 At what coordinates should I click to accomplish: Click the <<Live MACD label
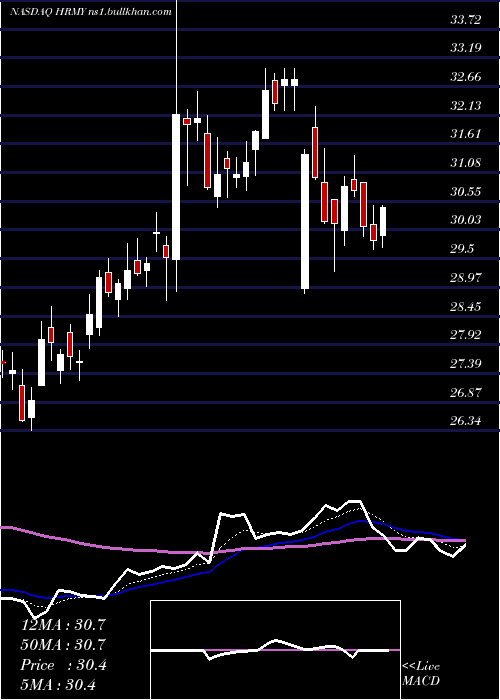pyautogui.click(x=421, y=674)
